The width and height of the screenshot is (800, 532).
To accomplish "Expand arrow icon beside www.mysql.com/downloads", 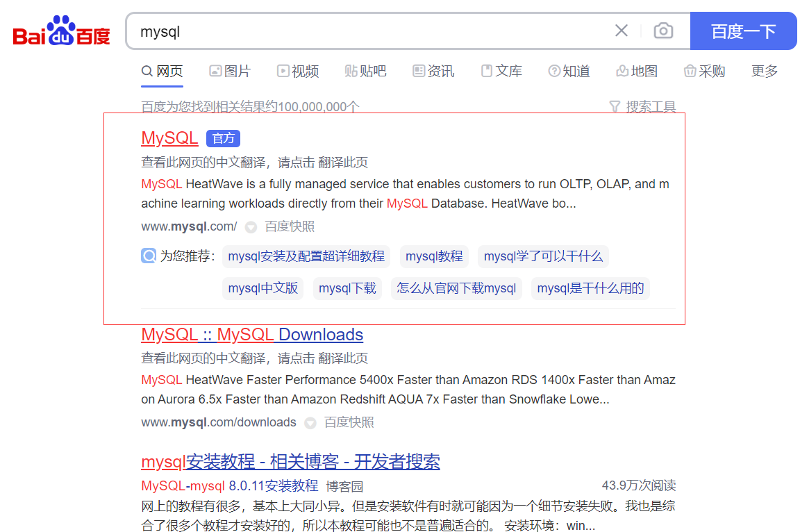I will coord(310,423).
